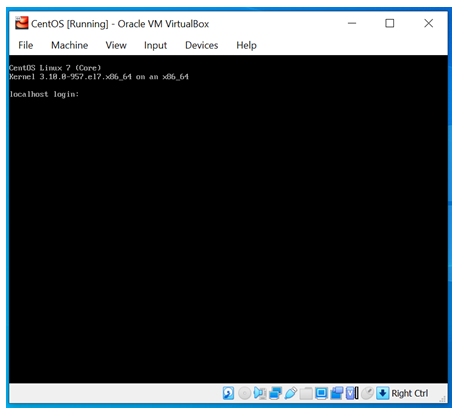Expand the Devices menu
This screenshot has width=457, height=413.
201,45
